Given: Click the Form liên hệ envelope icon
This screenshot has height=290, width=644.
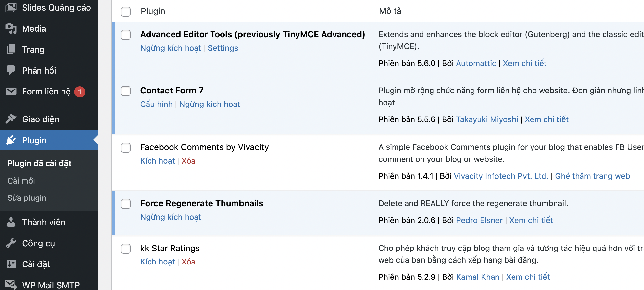Looking at the screenshot, I should tap(11, 91).
